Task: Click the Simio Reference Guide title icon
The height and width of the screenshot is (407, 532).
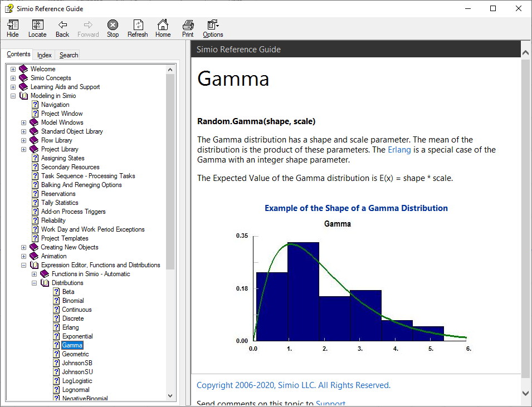Action: tap(9, 8)
